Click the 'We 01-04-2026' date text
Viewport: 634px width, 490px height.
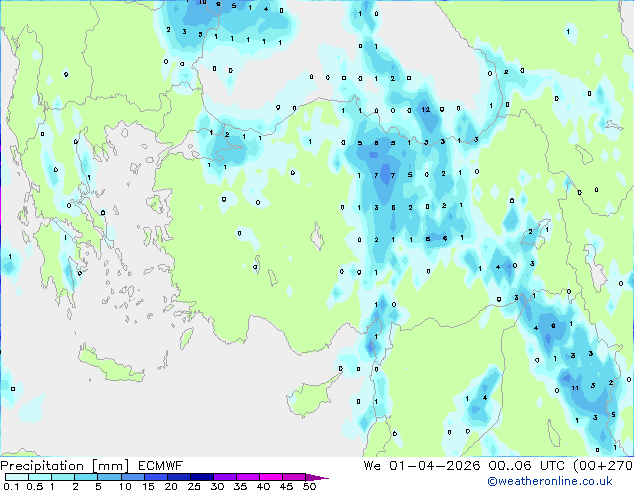point(422,466)
